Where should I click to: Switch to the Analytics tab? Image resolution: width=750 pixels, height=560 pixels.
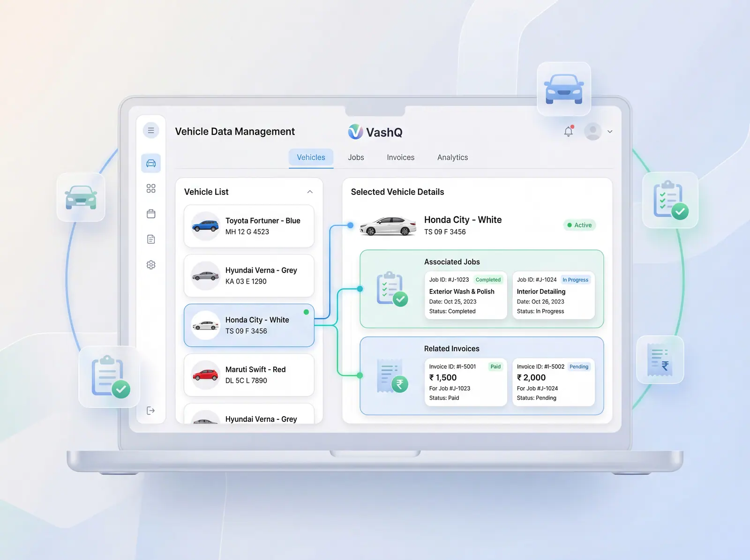click(x=452, y=157)
